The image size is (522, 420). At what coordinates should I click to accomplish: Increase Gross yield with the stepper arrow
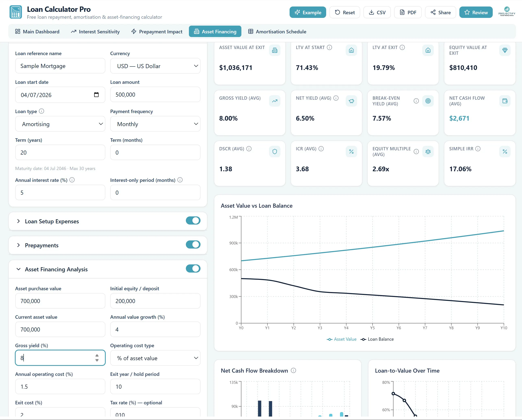click(x=97, y=355)
